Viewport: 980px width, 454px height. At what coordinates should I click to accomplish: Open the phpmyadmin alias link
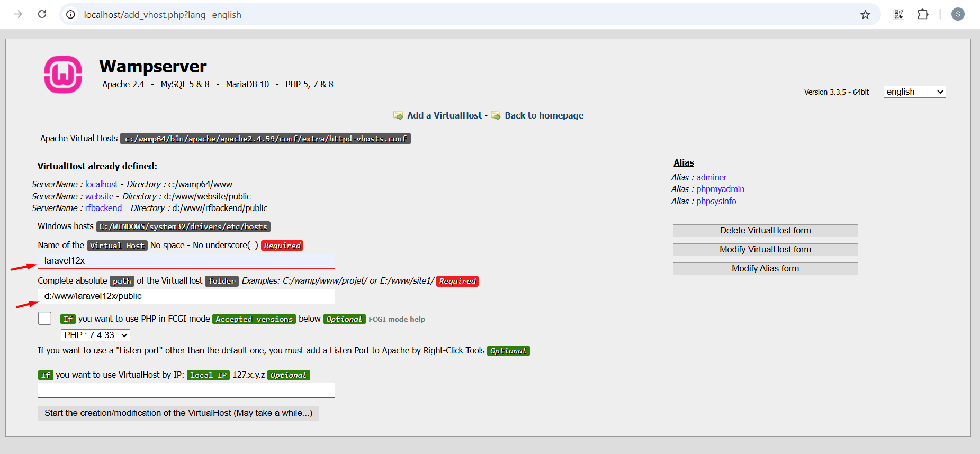tap(720, 189)
